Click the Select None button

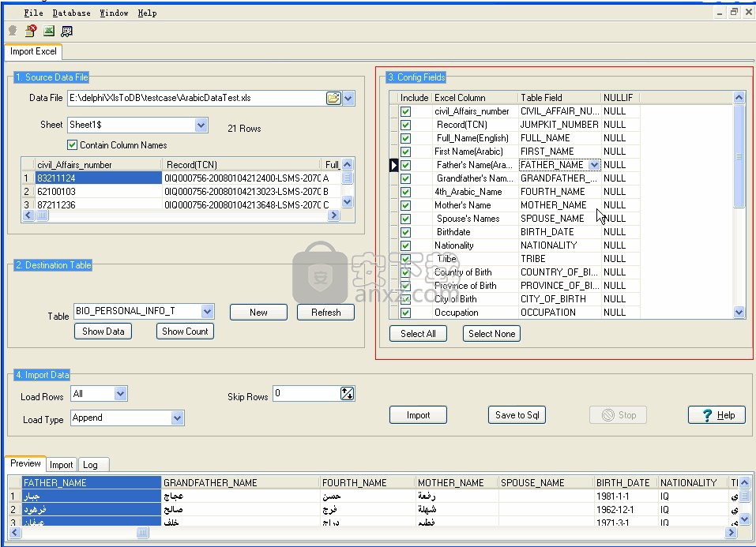(492, 334)
